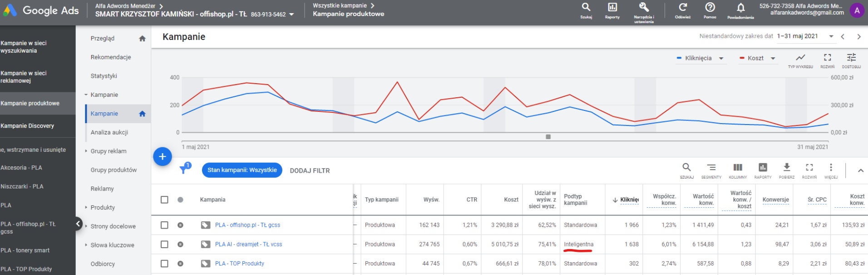The height and width of the screenshot is (275, 868).
Task: Open the PLA - TOP Produkty campaign link
Action: click(x=240, y=264)
